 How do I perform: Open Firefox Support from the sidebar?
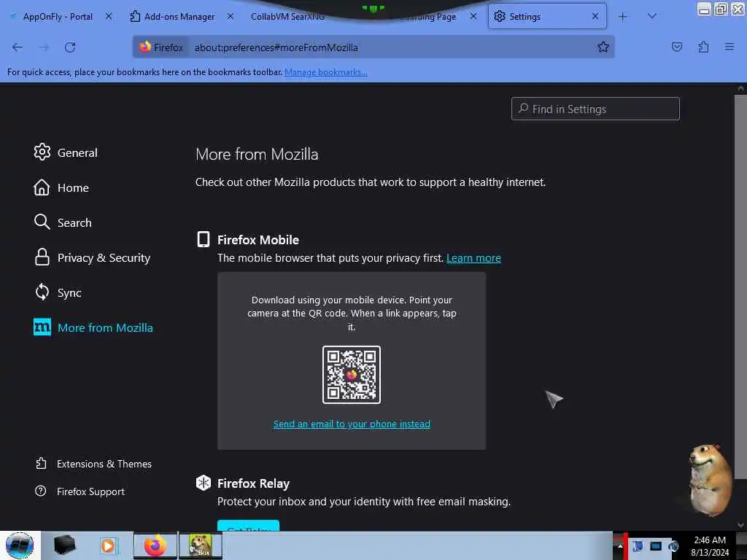point(80,491)
